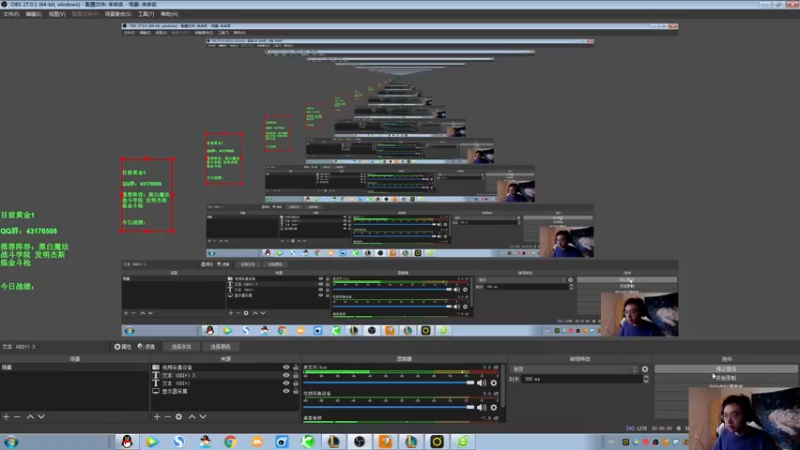
Task: Move scene up in Scenes panel
Action: pyautogui.click(x=30, y=417)
